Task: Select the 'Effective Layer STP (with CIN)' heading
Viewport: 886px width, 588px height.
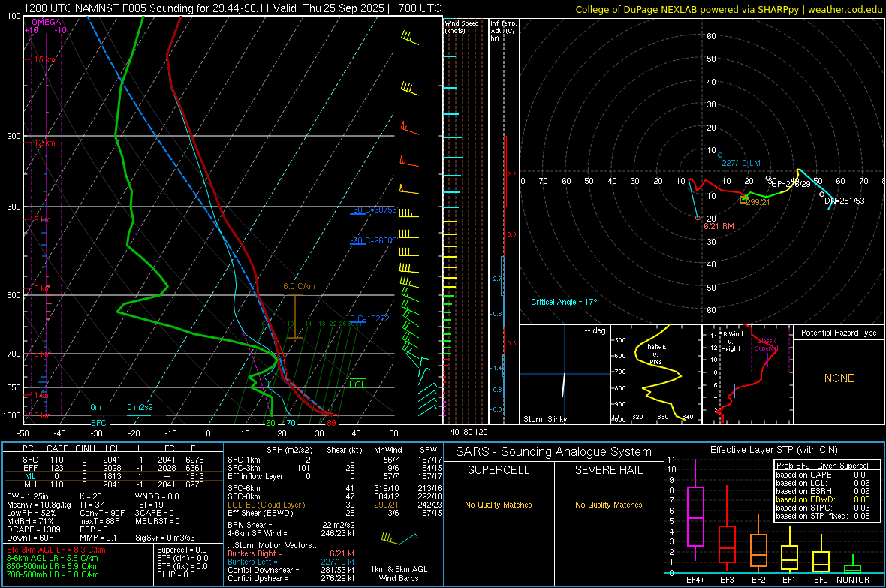Action: pyautogui.click(x=774, y=450)
